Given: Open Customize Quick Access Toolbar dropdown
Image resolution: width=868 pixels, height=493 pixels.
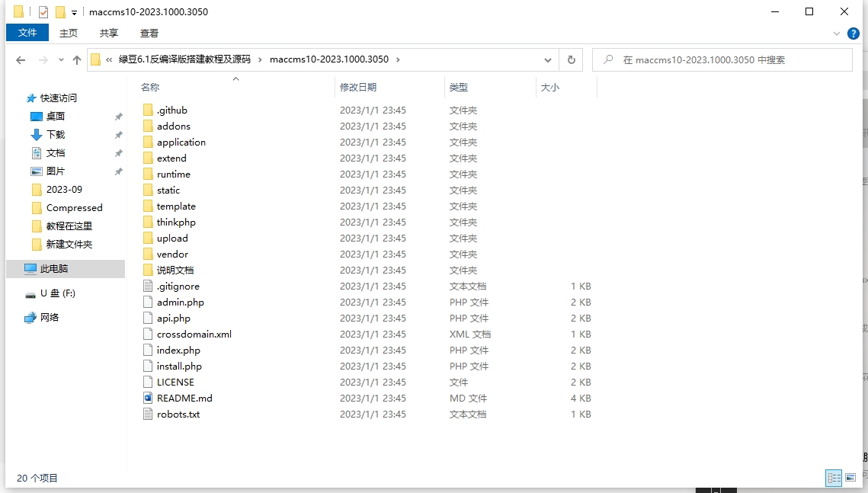Looking at the screenshot, I should 74,12.
